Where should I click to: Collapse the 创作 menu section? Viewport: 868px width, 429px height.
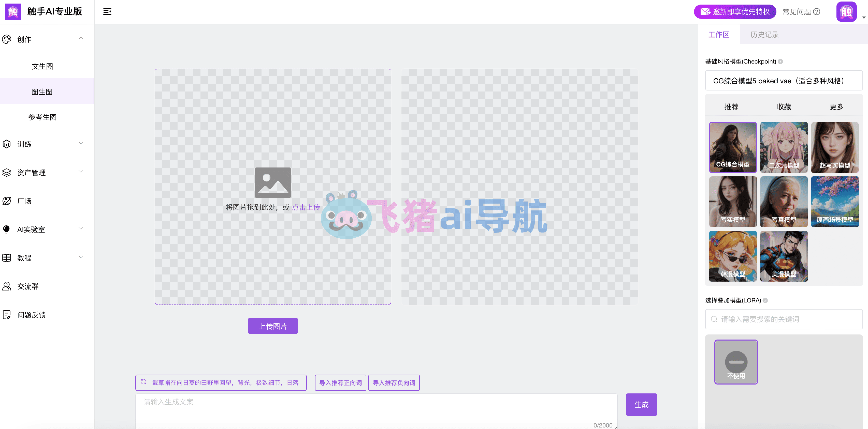click(x=81, y=38)
